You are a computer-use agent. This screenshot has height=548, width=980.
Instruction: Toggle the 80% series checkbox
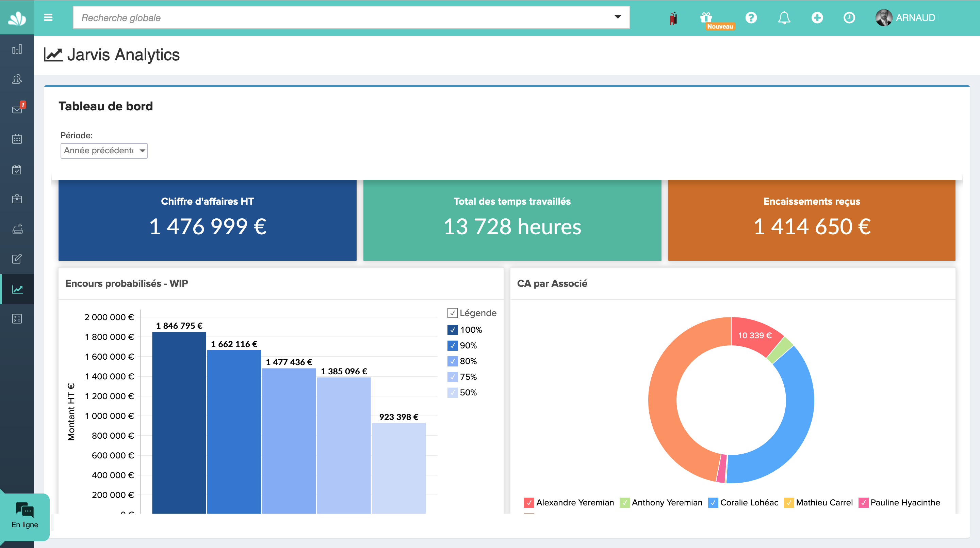pos(452,361)
